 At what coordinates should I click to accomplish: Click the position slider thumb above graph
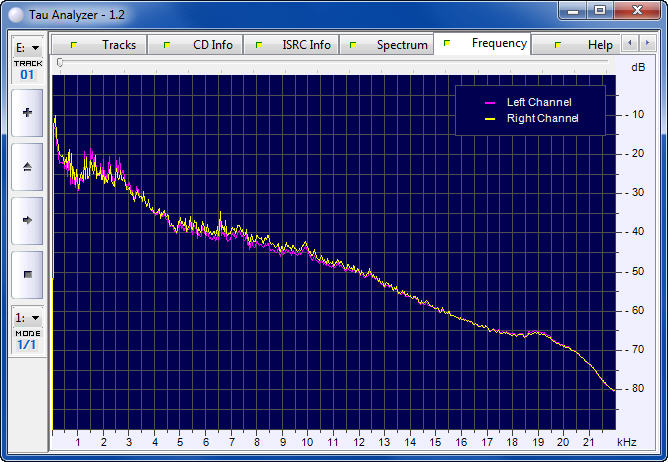point(60,62)
